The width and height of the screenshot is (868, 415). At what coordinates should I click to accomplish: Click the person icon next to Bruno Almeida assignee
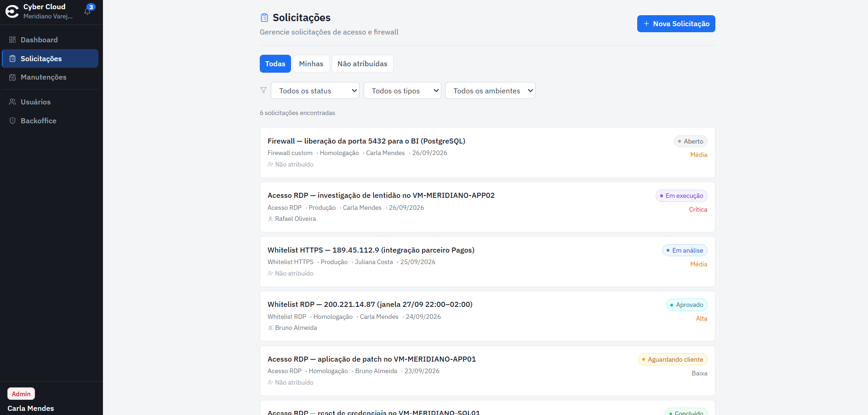[x=270, y=328]
